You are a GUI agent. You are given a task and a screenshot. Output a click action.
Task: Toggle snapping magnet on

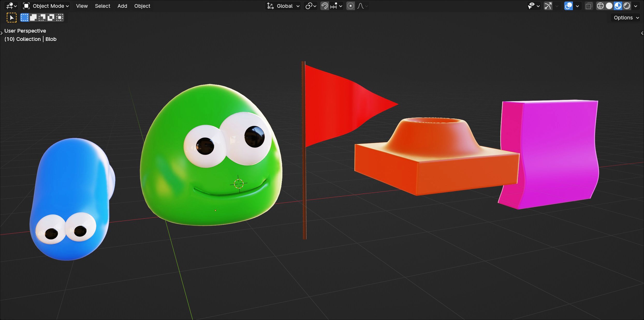(325, 6)
